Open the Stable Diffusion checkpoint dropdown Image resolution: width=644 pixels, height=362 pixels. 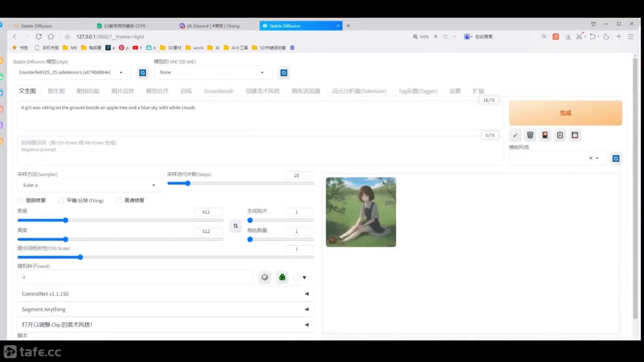(x=72, y=72)
